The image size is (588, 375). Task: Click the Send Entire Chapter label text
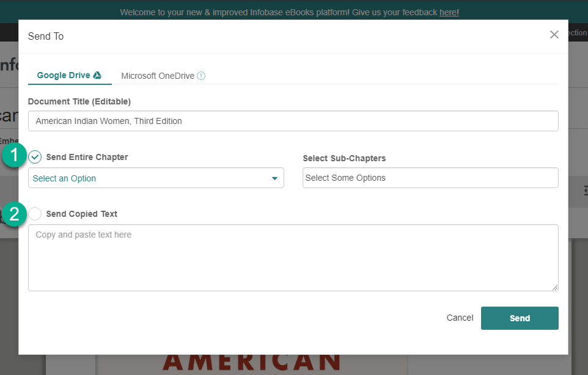pos(87,157)
